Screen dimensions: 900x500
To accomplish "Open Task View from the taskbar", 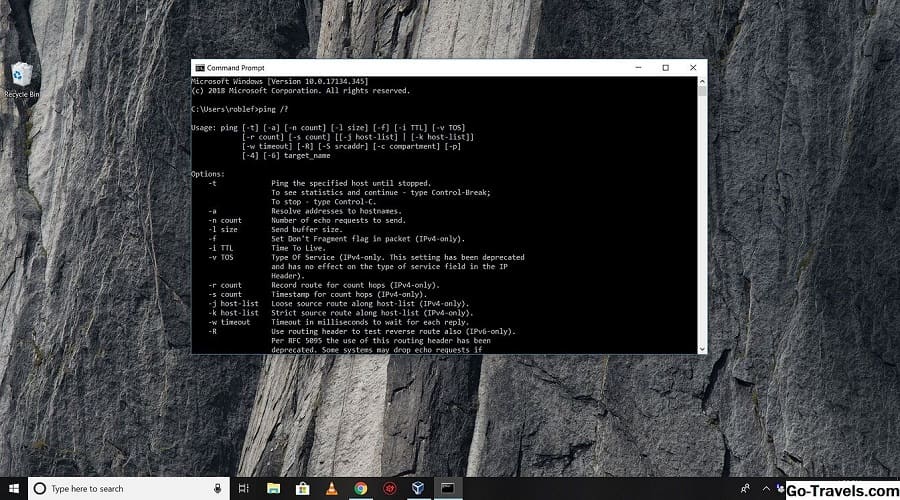I will [244, 488].
